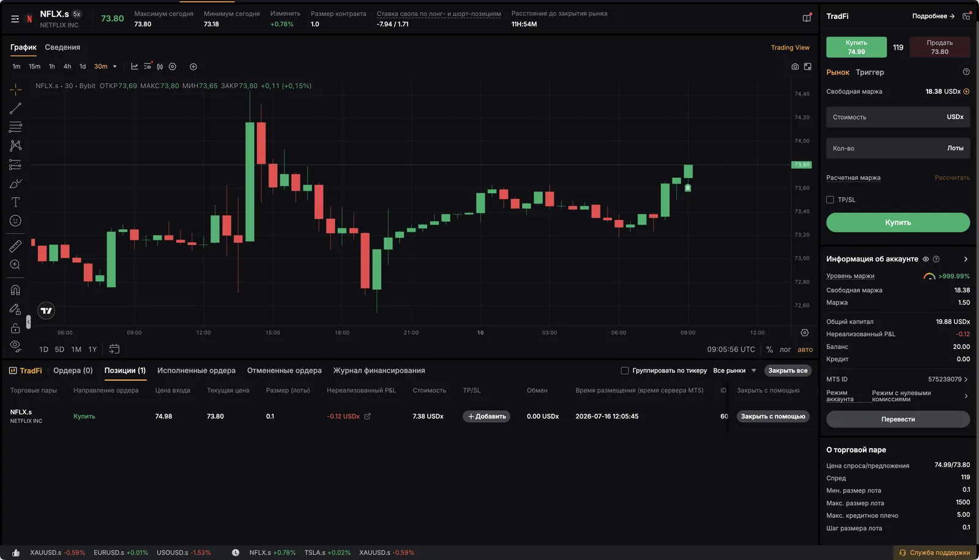Open chart settings hexagon icon in the top toolbar

[x=173, y=67]
